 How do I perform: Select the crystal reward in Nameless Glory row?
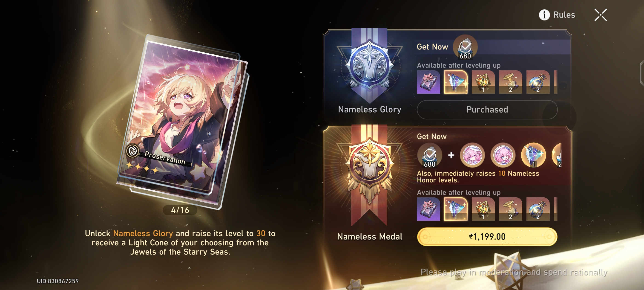(x=456, y=82)
